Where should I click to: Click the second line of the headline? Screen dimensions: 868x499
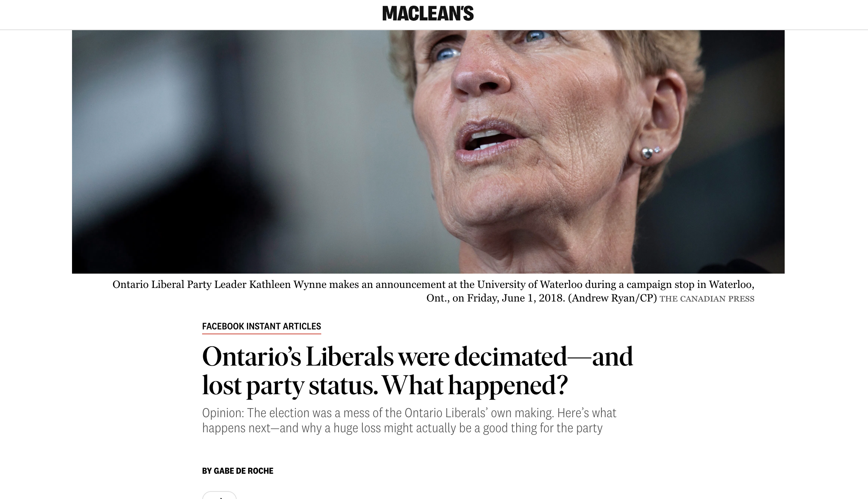[x=385, y=384]
